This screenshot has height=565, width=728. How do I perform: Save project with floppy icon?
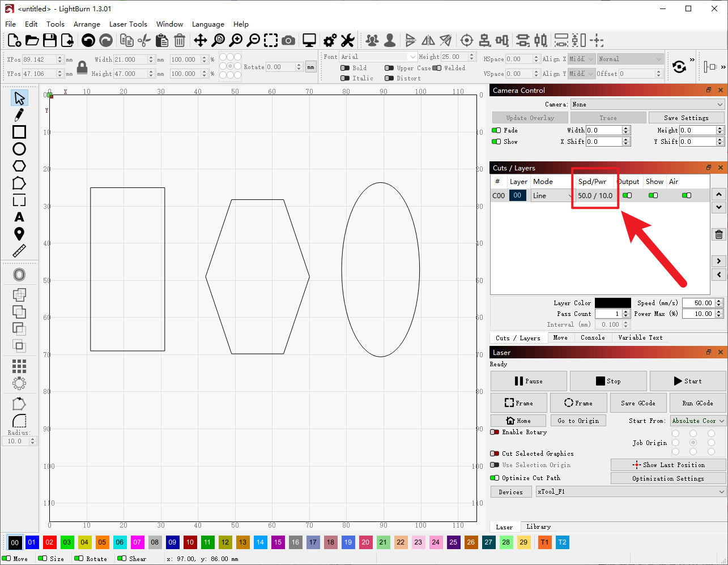[x=50, y=40]
